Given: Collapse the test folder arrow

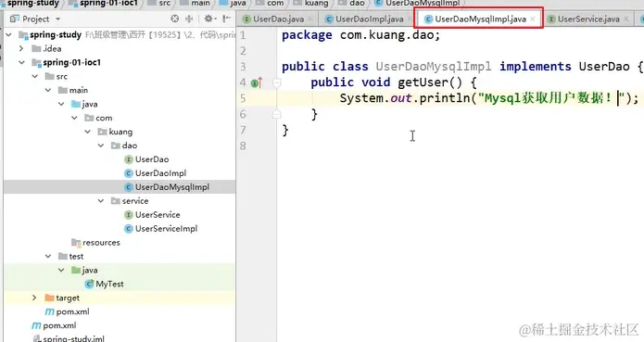Looking at the screenshot, I should pos(48,256).
